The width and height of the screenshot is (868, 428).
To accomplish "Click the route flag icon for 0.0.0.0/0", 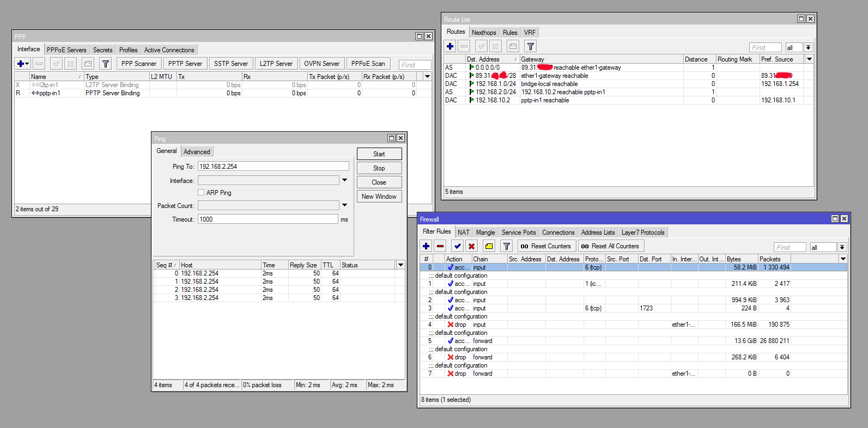I will coord(471,68).
